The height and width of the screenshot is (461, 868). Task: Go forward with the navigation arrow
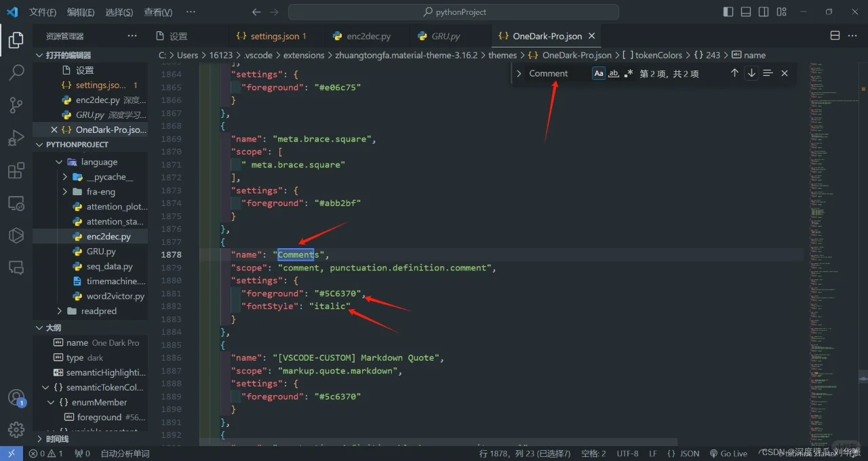pyautogui.click(x=274, y=12)
